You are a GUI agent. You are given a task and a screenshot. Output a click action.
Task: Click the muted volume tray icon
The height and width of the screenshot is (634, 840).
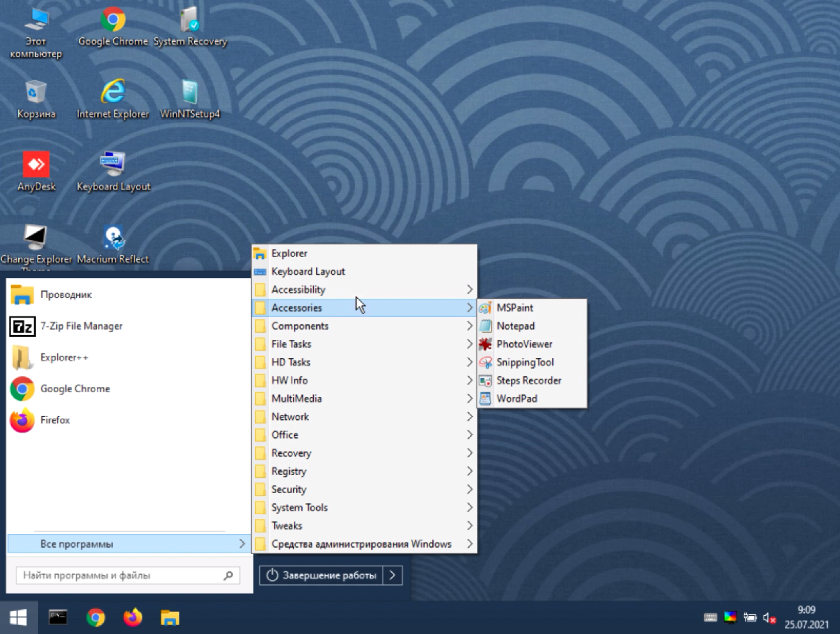click(769, 618)
